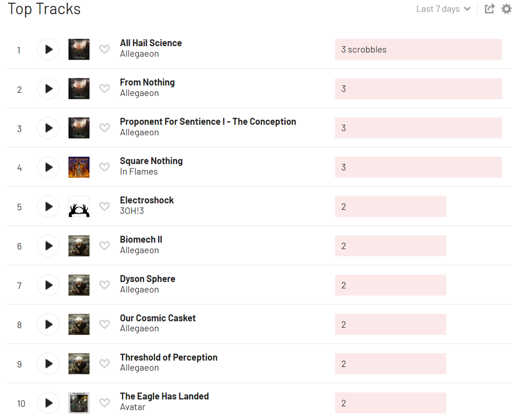This screenshot has height=420, width=531.
Task: Play The Eagle Has Landed
Action: pos(48,403)
